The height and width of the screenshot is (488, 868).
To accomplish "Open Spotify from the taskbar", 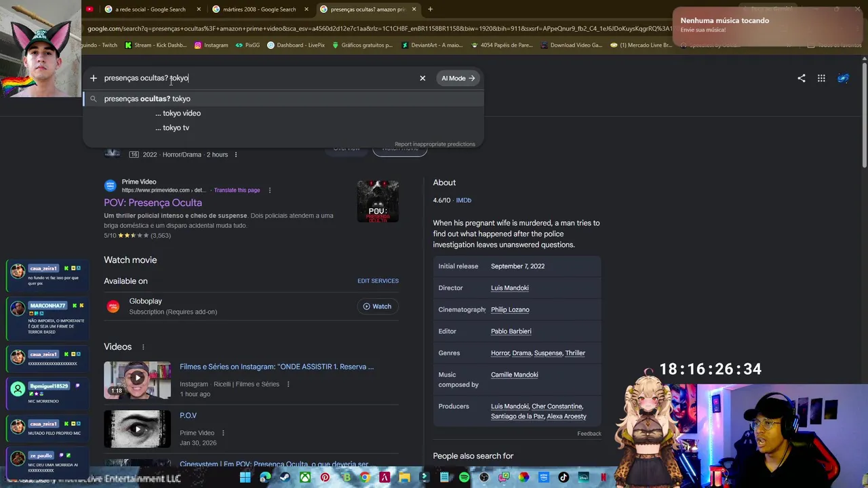I will coord(464,477).
